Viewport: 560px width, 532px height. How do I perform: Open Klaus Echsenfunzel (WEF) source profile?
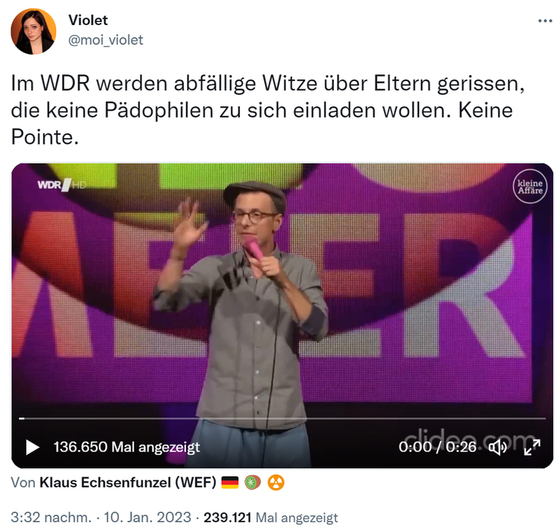point(128,483)
